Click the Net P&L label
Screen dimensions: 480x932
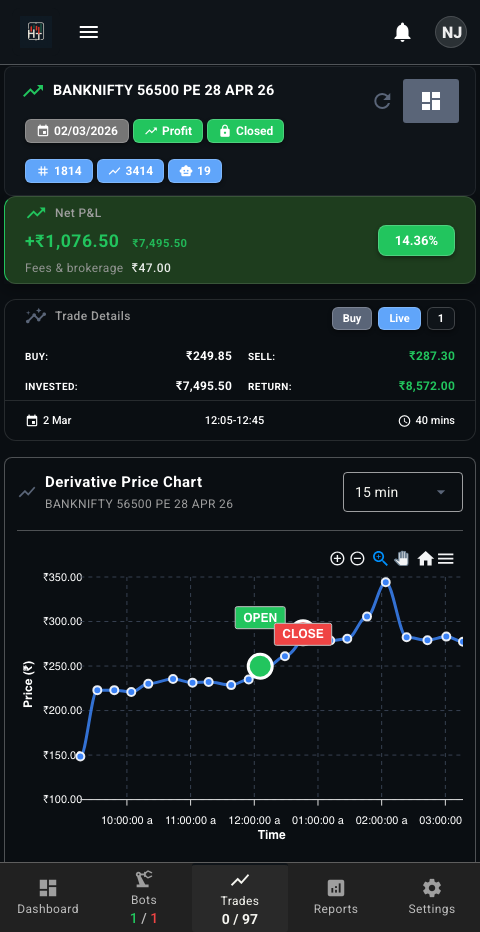tap(78, 213)
